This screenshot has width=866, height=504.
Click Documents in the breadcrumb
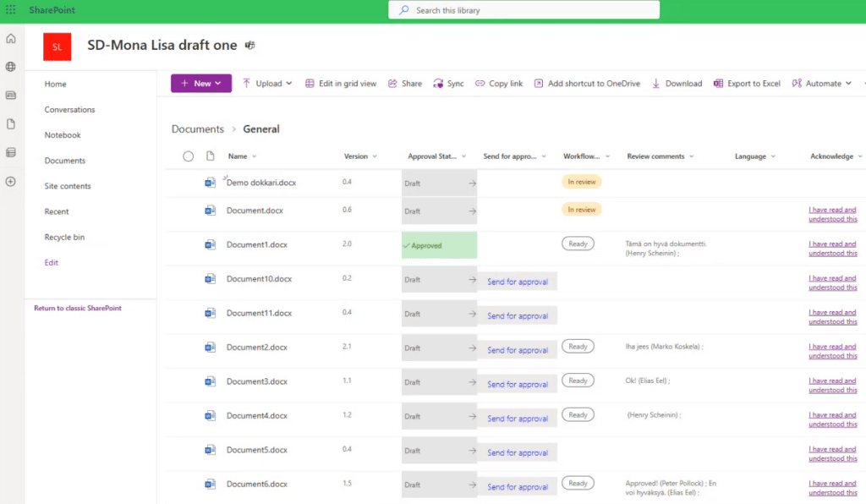click(198, 129)
